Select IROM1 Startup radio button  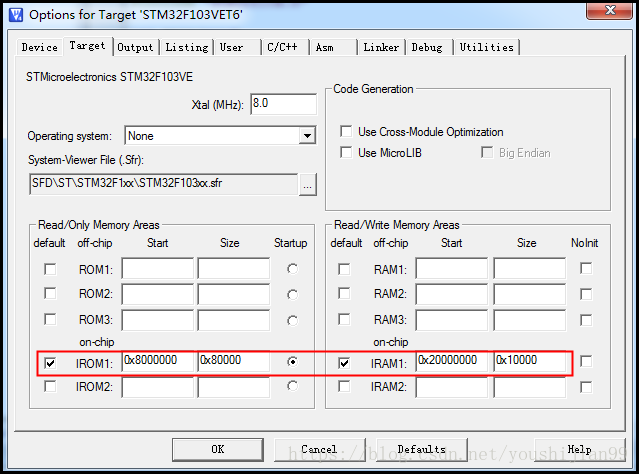point(292,362)
